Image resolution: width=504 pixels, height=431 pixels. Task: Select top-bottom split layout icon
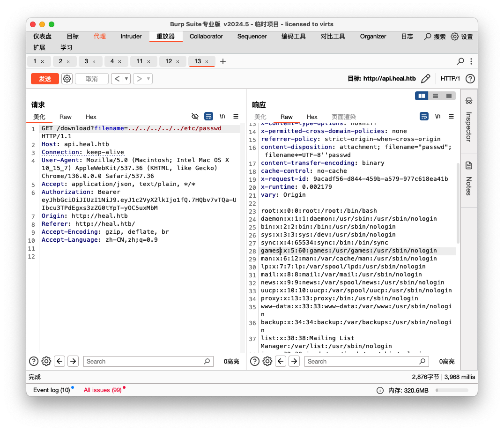pyautogui.click(x=435, y=96)
